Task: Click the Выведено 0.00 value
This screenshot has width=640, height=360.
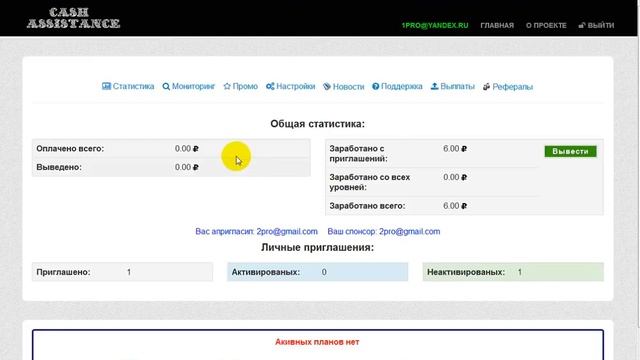Action: [x=187, y=167]
